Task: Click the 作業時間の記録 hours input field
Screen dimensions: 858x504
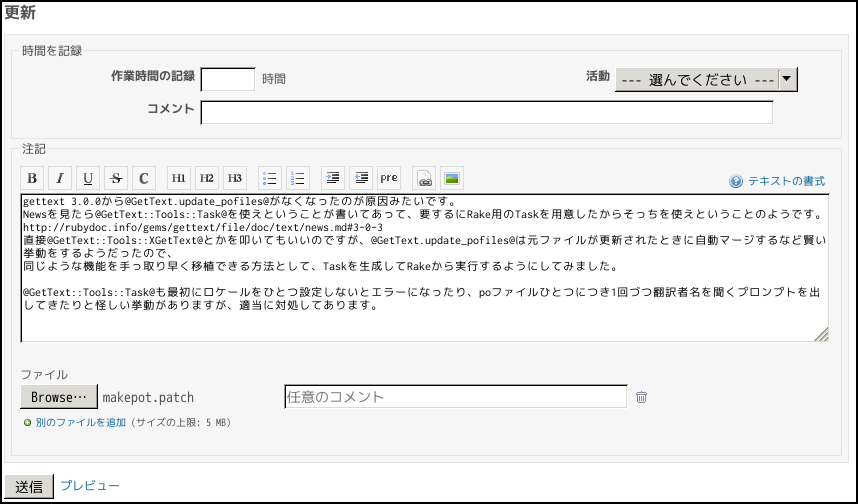Action: [228, 79]
